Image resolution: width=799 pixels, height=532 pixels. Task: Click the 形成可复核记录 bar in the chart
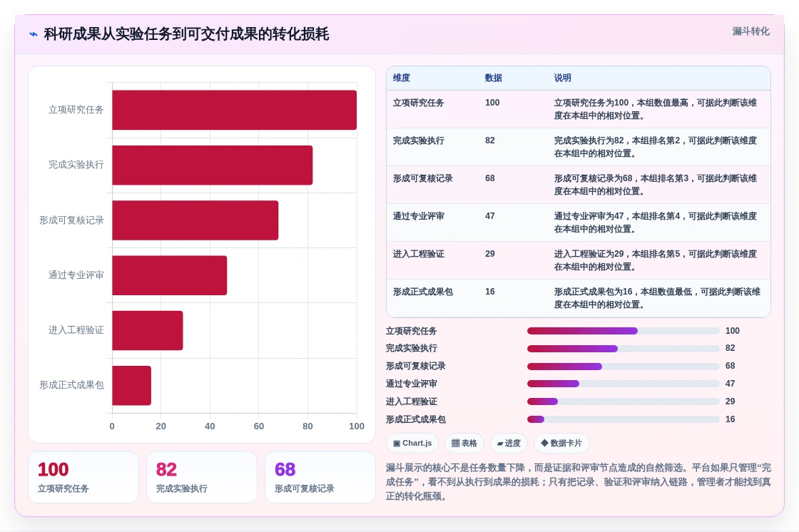click(x=195, y=220)
